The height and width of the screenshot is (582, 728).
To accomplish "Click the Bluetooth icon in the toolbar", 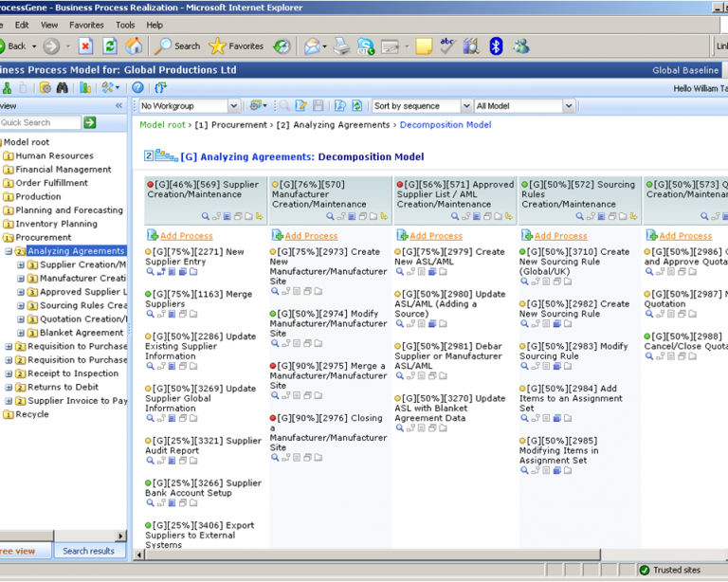I will click(496, 45).
